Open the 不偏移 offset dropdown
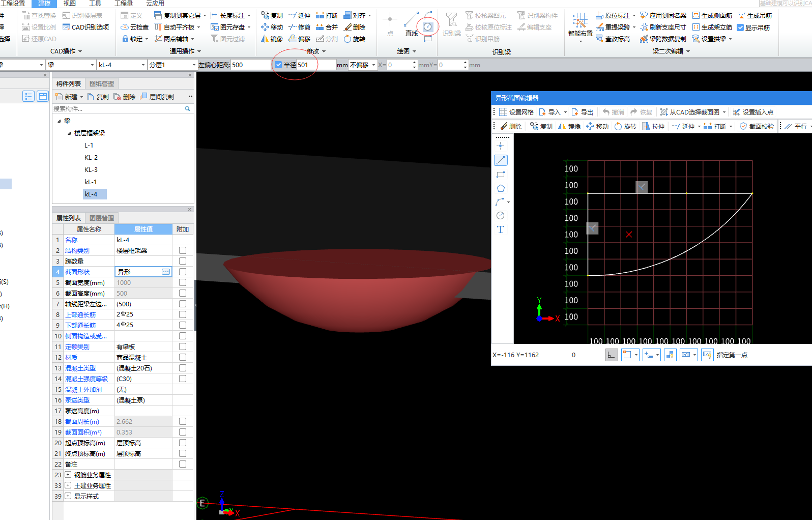This screenshot has height=520, width=812. (x=373, y=65)
